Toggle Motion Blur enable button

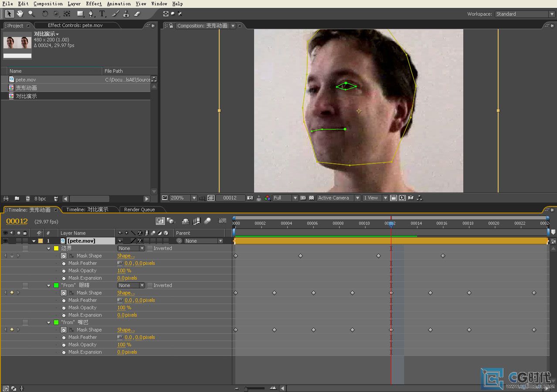[207, 221]
